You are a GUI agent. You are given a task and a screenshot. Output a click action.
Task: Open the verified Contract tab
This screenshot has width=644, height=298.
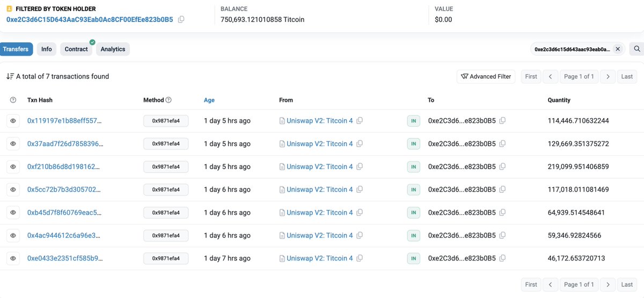(x=76, y=49)
